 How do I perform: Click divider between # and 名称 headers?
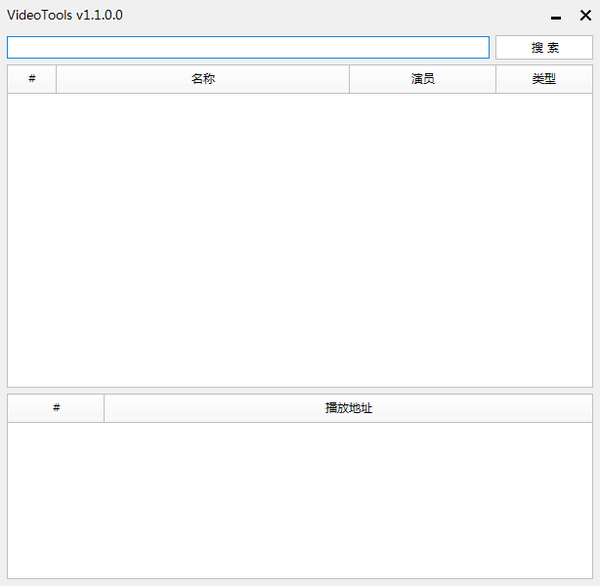pos(56,79)
